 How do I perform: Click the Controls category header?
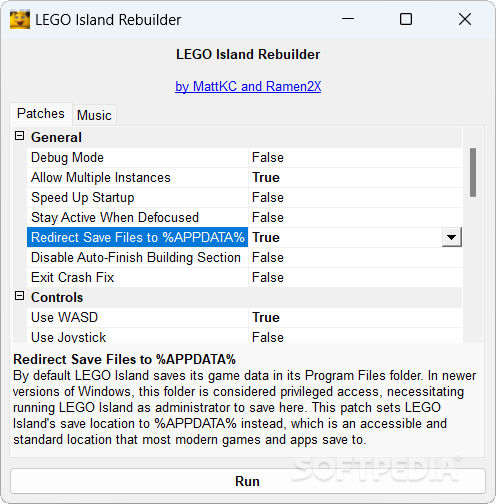(237, 297)
